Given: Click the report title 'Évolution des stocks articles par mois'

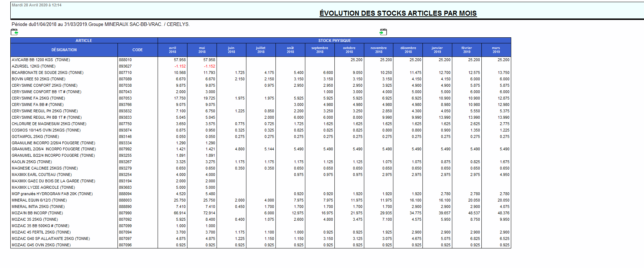Looking at the screenshot, I should tap(398, 13).
